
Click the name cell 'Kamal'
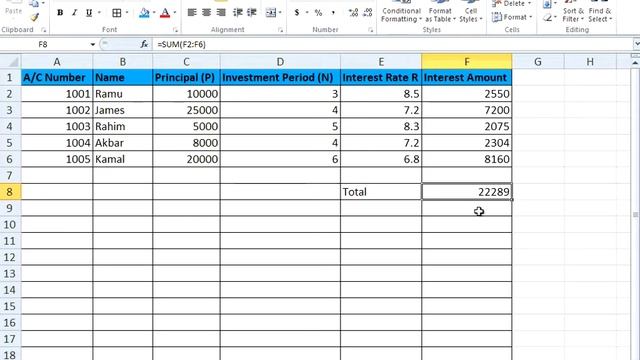(122, 159)
